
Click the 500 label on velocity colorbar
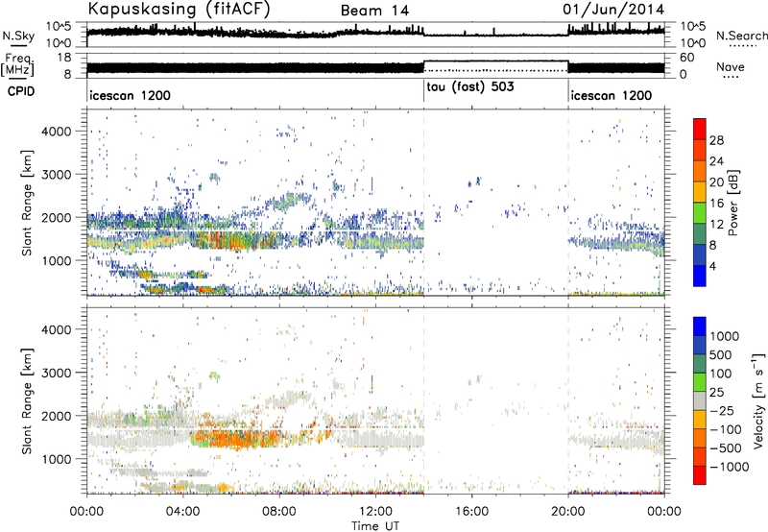(x=721, y=354)
